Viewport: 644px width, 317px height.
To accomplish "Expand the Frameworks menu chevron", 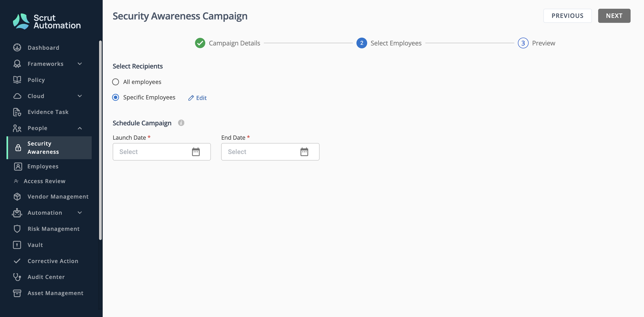I will tap(80, 64).
